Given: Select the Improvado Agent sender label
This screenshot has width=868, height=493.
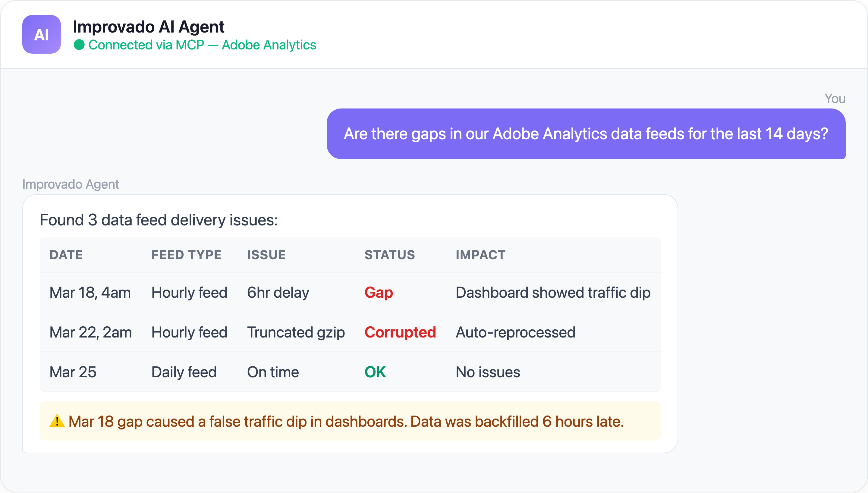Looking at the screenshot, I should tap(71, 184).
